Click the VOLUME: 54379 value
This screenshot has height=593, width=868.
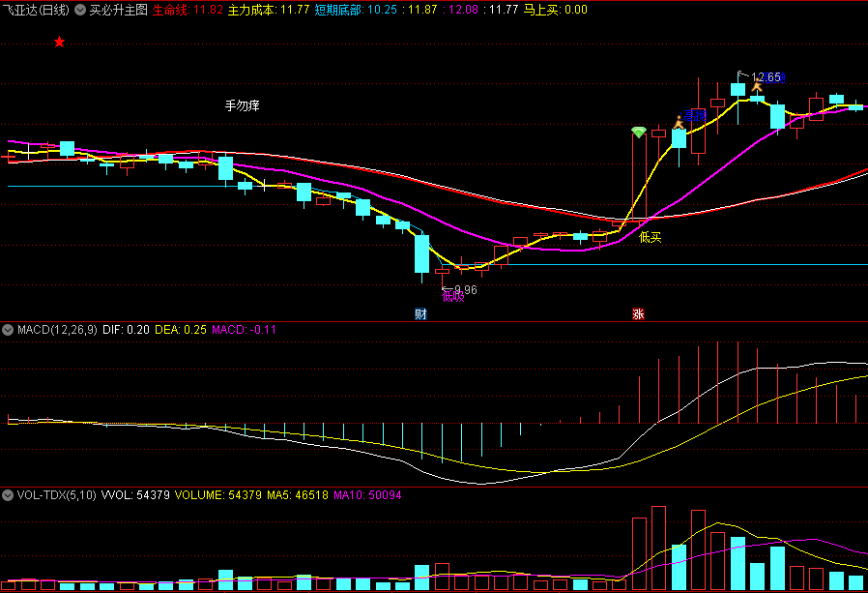tap(218, 495)
